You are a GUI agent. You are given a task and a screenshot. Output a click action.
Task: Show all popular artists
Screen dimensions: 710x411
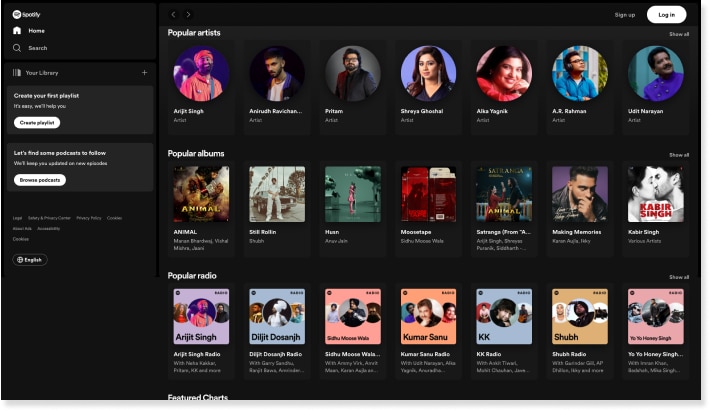(x=679, y=34)
